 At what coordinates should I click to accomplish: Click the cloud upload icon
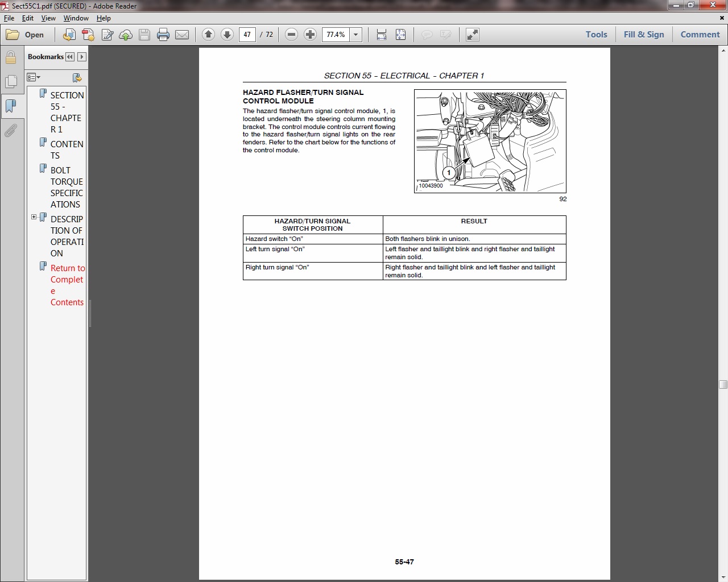pyautogui.click(x=126, y=35)
